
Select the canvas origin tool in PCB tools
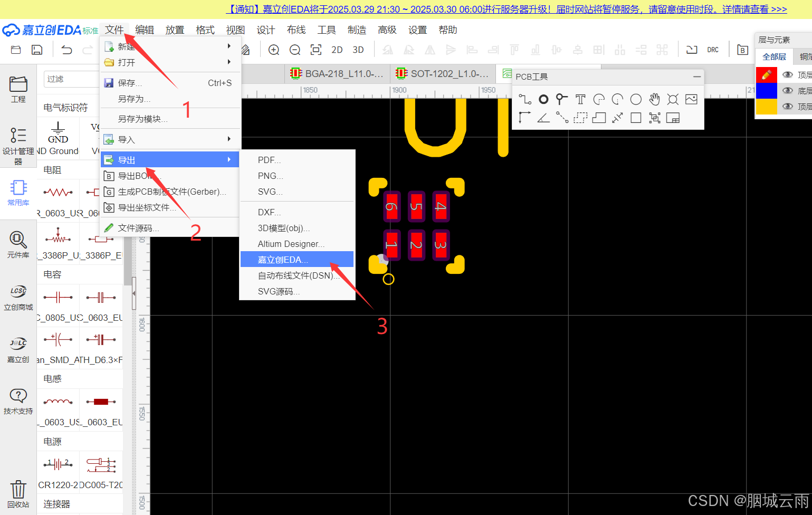pyautogui.click(x=524, y=118)
